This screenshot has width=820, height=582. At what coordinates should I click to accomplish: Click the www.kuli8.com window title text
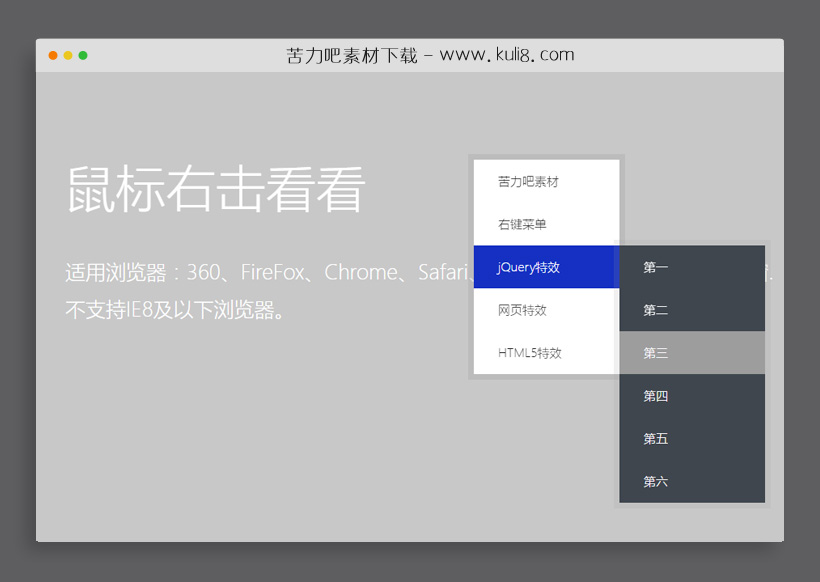[506, 55]
